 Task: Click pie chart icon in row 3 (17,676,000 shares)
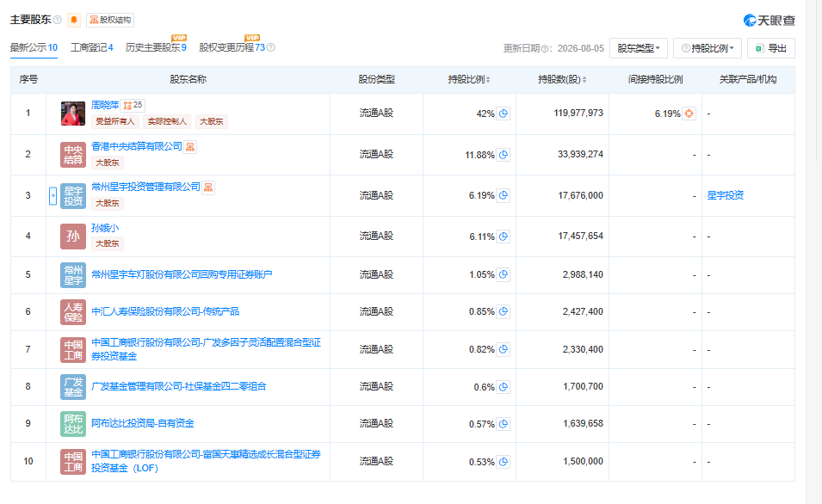point(504,195)
